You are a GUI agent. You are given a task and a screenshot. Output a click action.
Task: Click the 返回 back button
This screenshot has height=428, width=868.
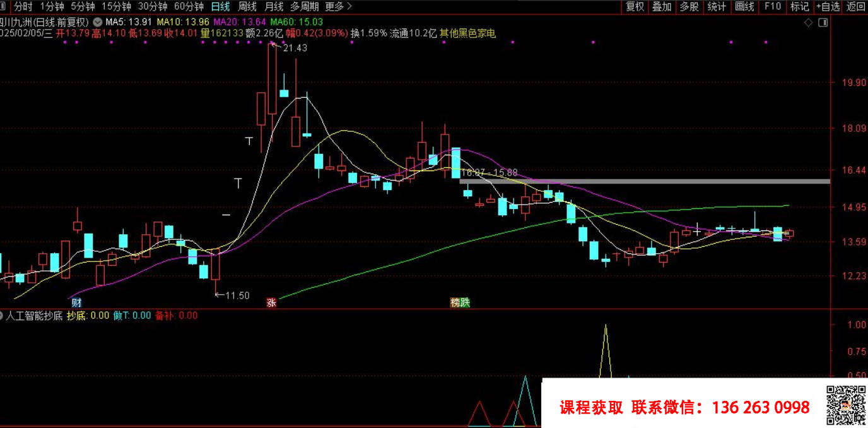point(856,6)
